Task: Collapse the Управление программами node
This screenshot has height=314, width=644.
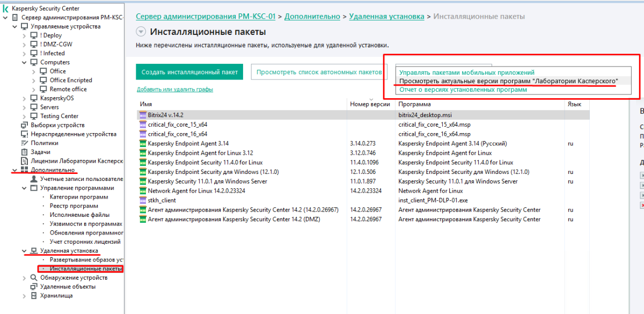Action: [x=25, y=188]
